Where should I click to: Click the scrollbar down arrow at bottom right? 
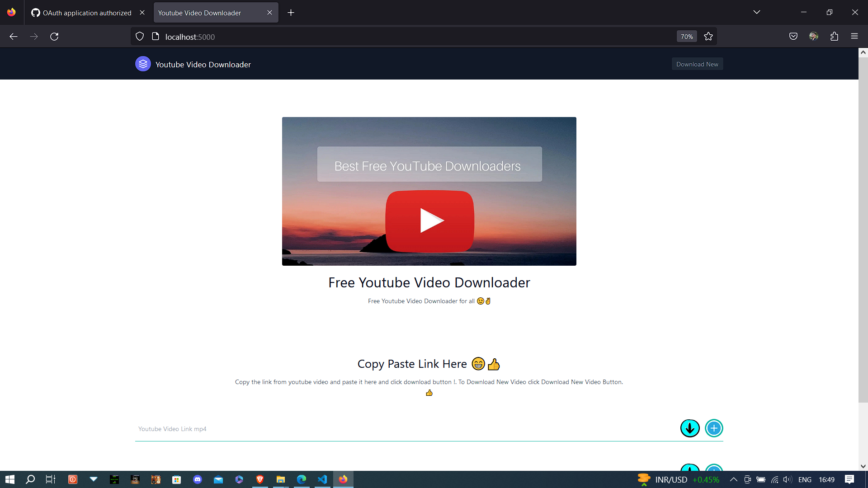click(x=863, y=466)
